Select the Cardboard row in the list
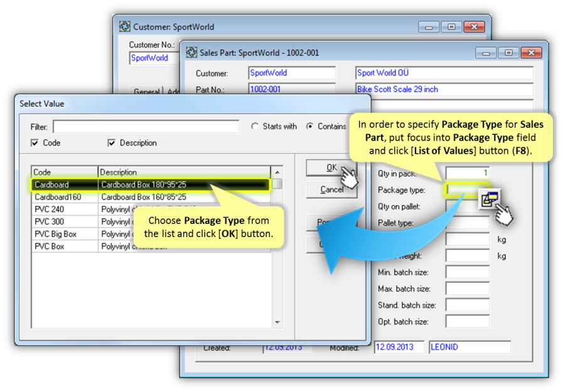The height and width of the screenshot is (392, 563). click(x=150, y=184)
